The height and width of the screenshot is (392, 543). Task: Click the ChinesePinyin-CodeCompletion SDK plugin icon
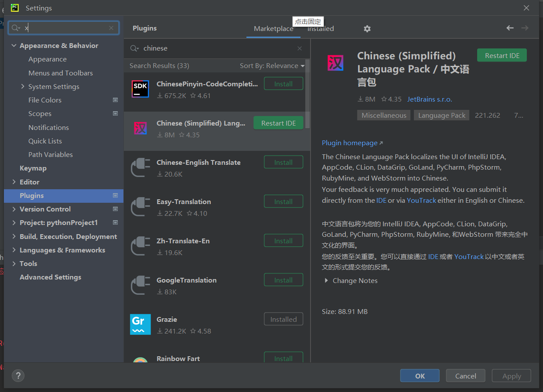click(x=140, y=89)
